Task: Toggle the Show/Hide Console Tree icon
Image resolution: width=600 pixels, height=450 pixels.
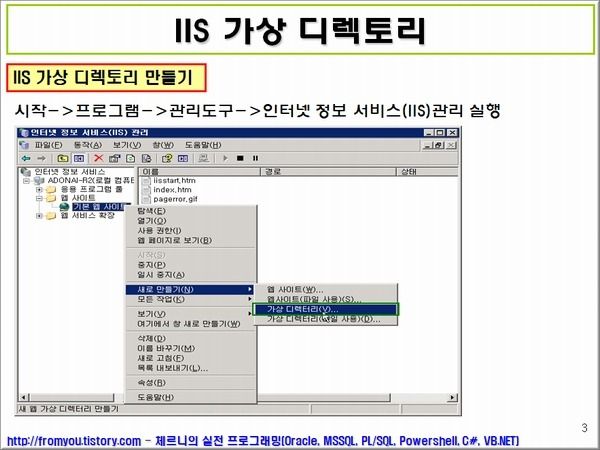Action: click(x=79, y=158)
